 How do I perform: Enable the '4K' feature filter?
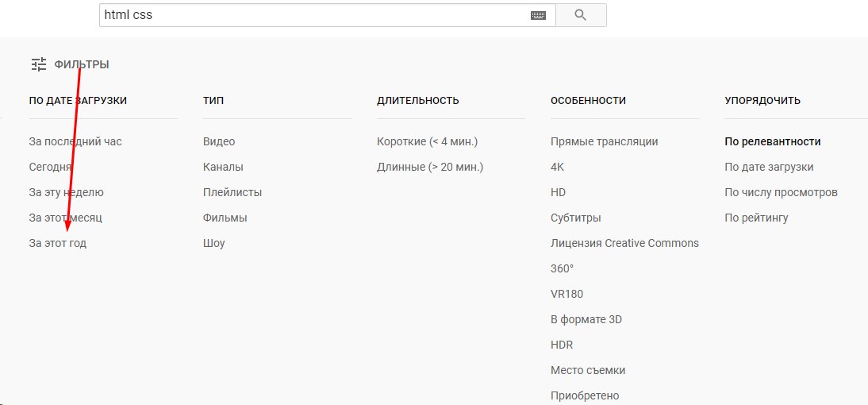[558, 168]
